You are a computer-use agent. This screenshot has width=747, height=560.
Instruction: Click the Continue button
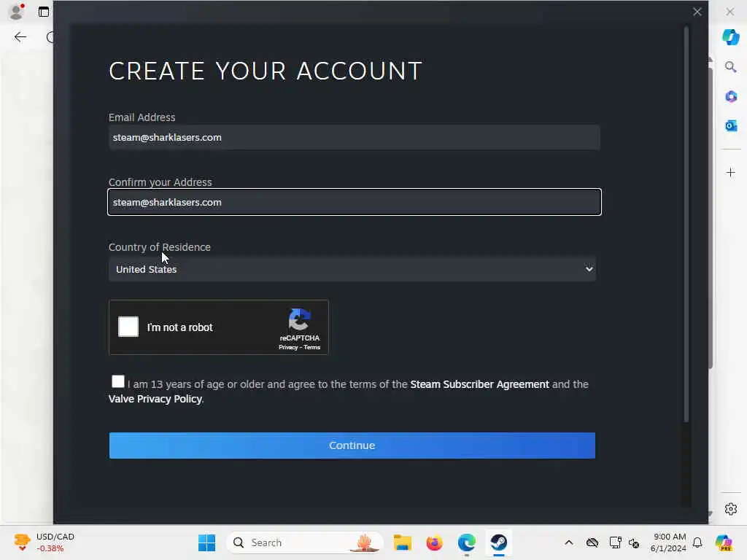(352, 446)
